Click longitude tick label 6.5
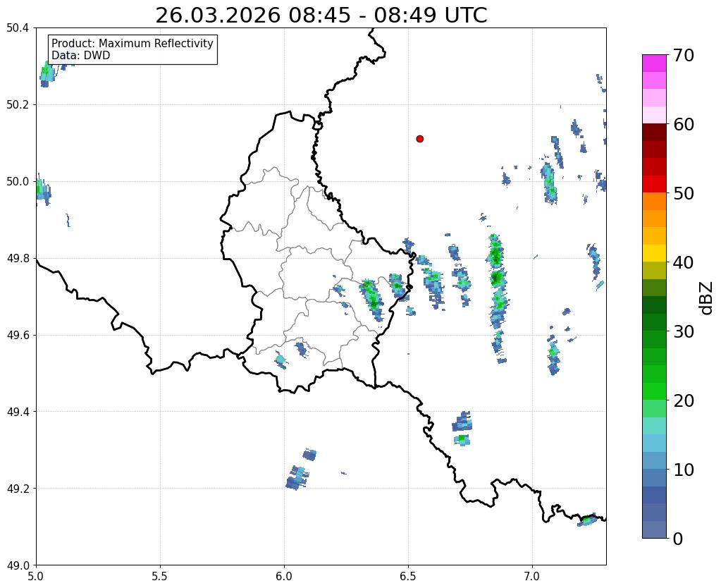The height and width of the screenshot is (588, 721). click(x=408, y=576)
